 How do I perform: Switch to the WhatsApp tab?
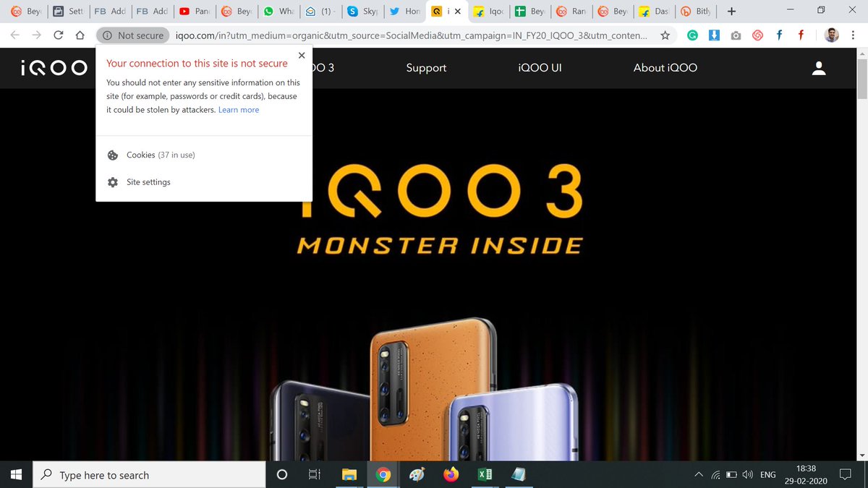tap(278, 12)
